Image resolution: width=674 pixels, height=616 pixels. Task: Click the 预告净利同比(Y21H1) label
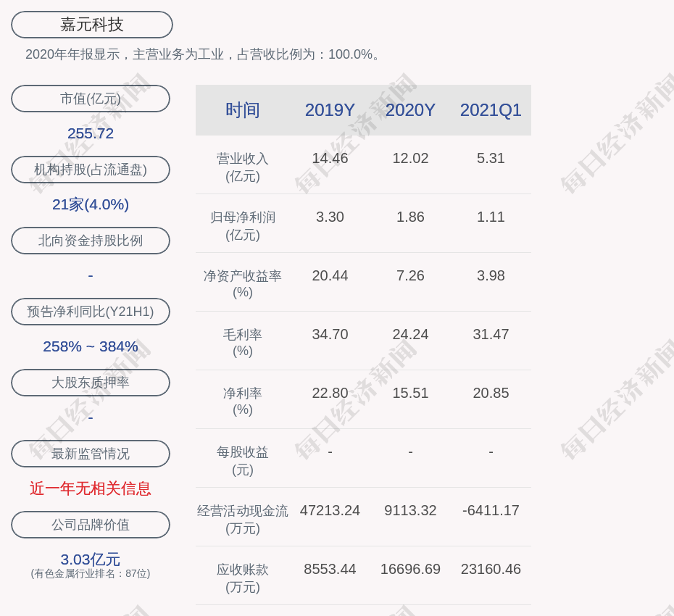point(91,312)
